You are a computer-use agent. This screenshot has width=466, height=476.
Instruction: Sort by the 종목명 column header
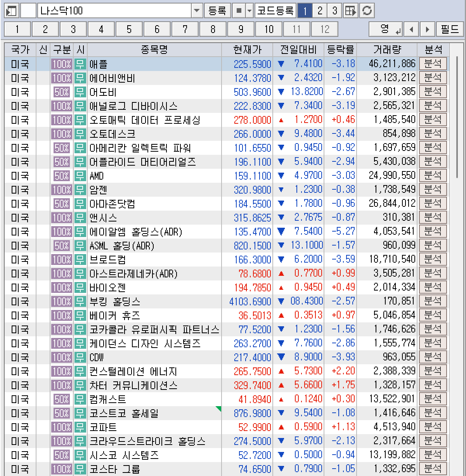(x=154, y=50)
